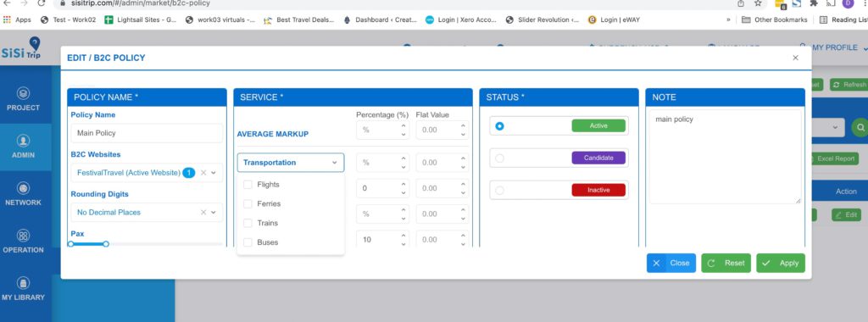Clear the FestivalTravel website selection
Screen dimensions: 868x322
coord(203,173)
